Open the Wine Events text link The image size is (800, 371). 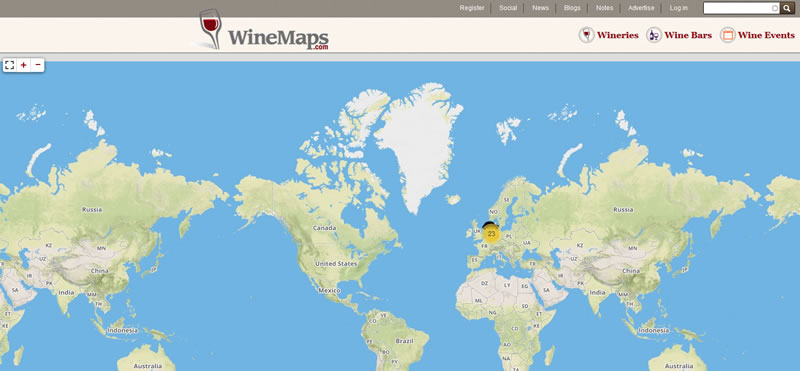(x=766, y=35)
